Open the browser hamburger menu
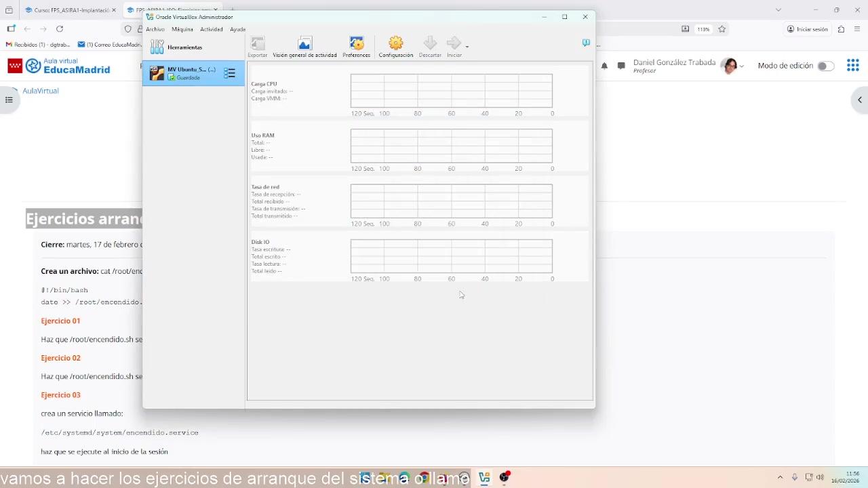The height and width of the screenshot is (488, 868). pyautogui.click(x=858, y=29)
